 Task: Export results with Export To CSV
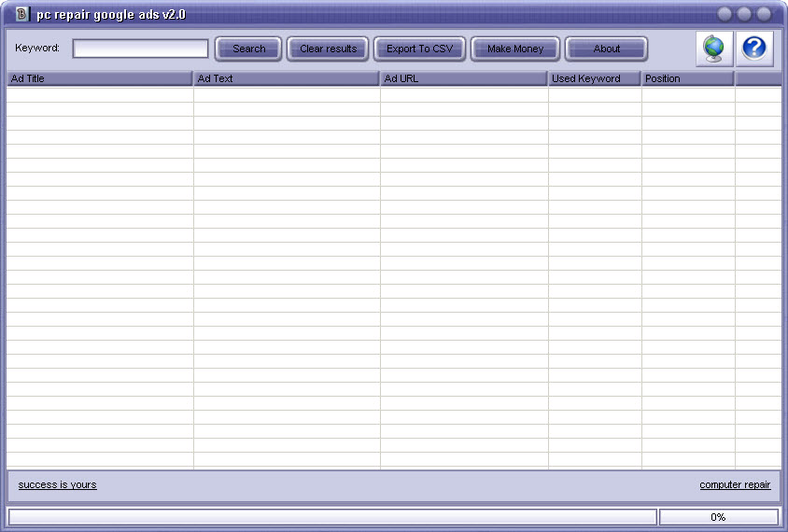[x=419, y=49]
